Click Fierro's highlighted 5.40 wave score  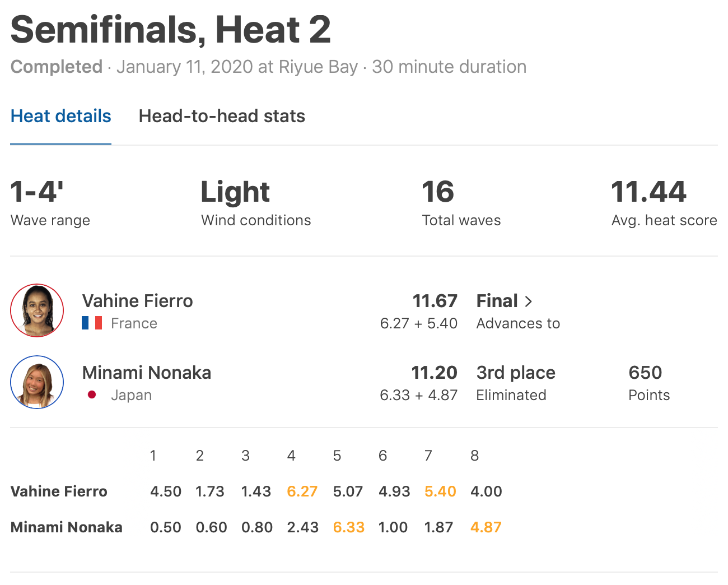tap(440, 491)
